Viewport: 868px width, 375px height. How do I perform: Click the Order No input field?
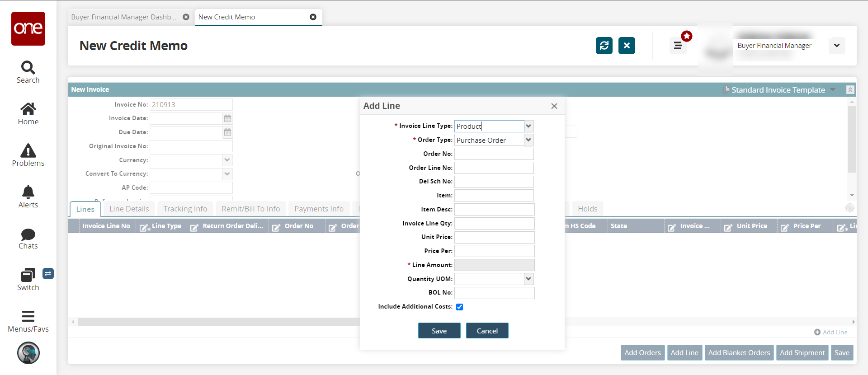[494, 154]
